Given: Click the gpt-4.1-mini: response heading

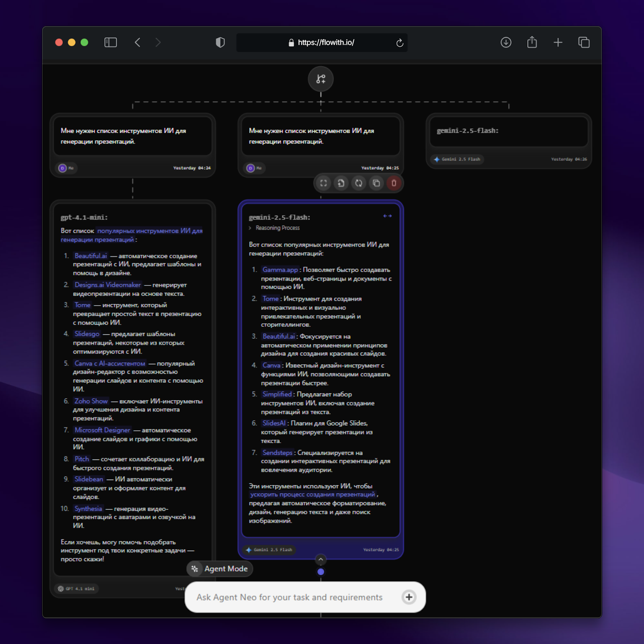Looking at the screenshot, I should click(84, 217).
